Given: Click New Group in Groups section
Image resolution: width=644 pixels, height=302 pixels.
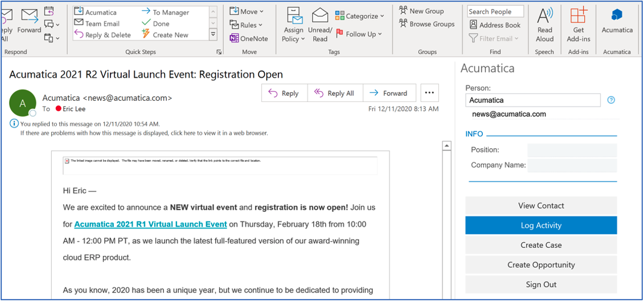Looking at the screenshot, I should point(421,11).
